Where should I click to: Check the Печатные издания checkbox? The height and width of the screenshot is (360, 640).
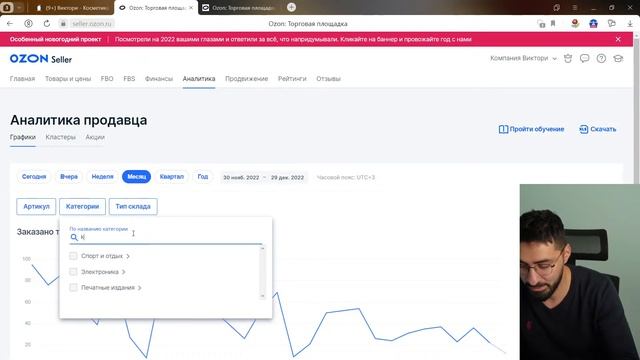point(73,288)
